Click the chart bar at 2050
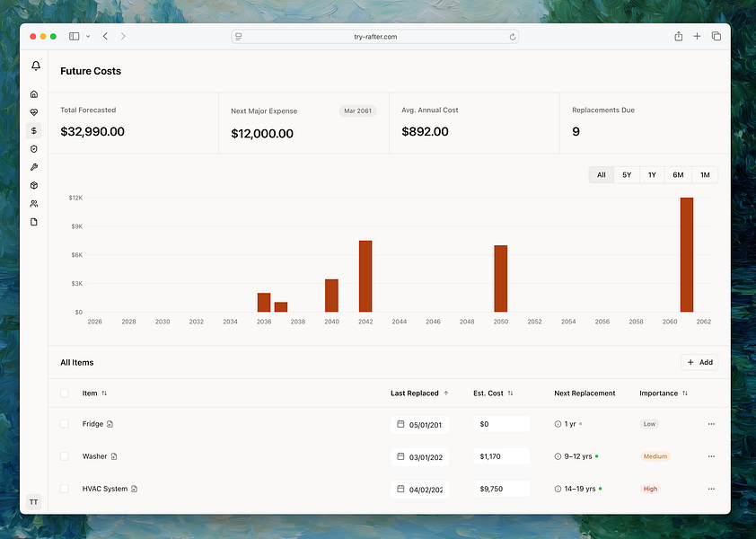756x539 pixels. (x=501, y=278)
